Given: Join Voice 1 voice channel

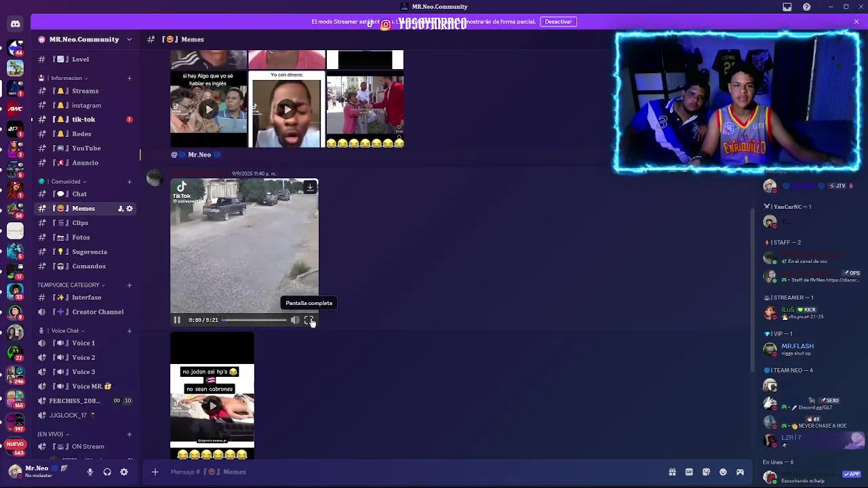Looking at the screenshot, I should coord(85,343).
